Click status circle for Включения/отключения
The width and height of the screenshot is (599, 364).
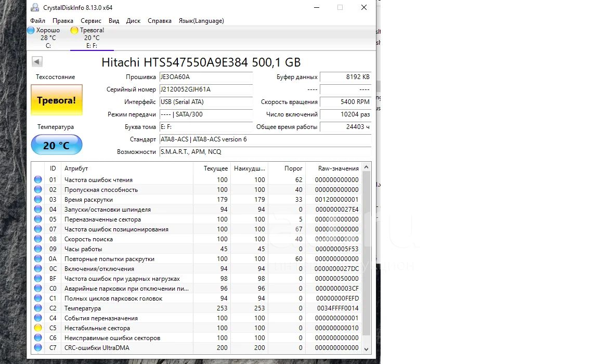coord(38,268)
